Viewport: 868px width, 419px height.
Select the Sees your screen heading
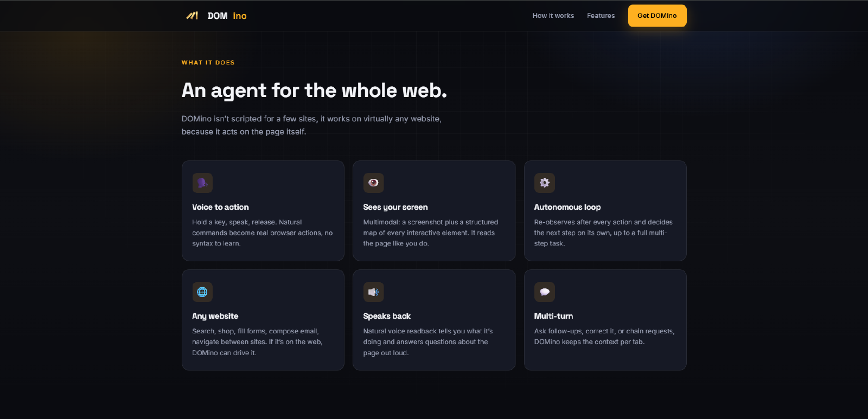(395, 207)
